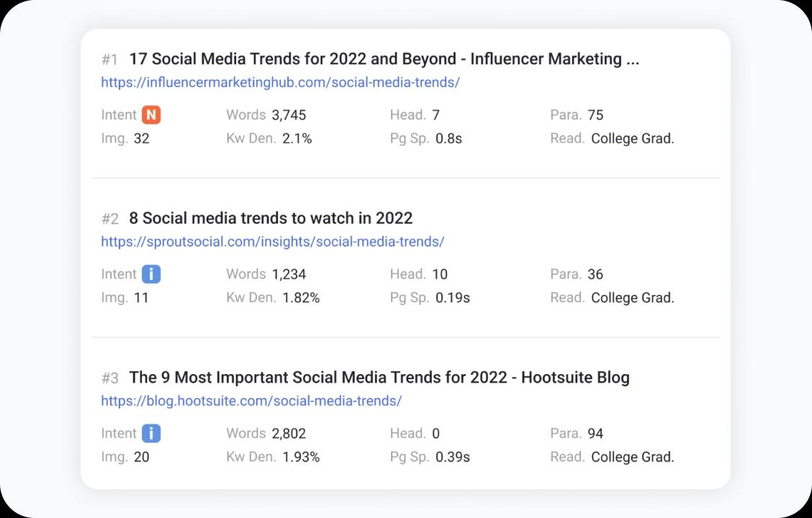Click College Grad. readability on result #1

point(632,139)
